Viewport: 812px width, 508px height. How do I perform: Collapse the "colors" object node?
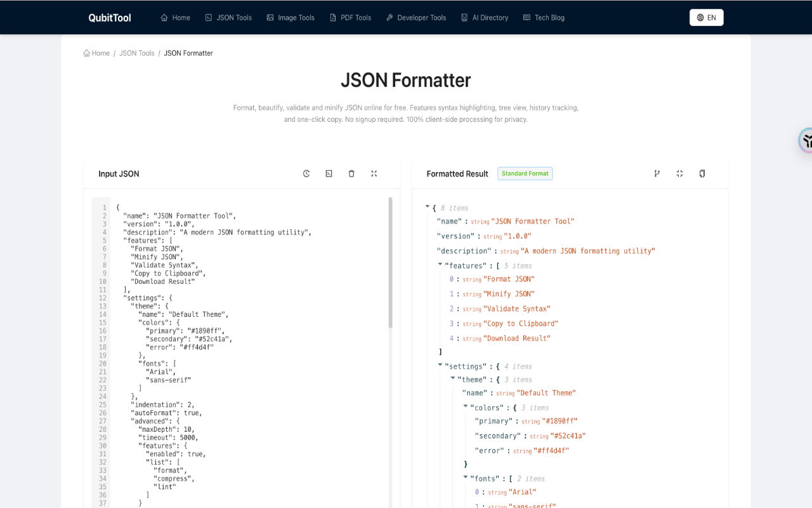[466, 406]
